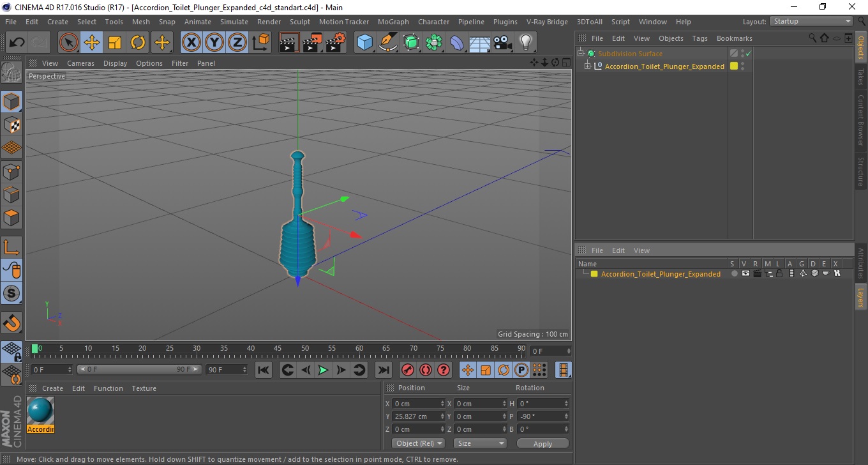Switch the coordinate system icon
This screenshot has height=465, width=868.
point(260,43)
